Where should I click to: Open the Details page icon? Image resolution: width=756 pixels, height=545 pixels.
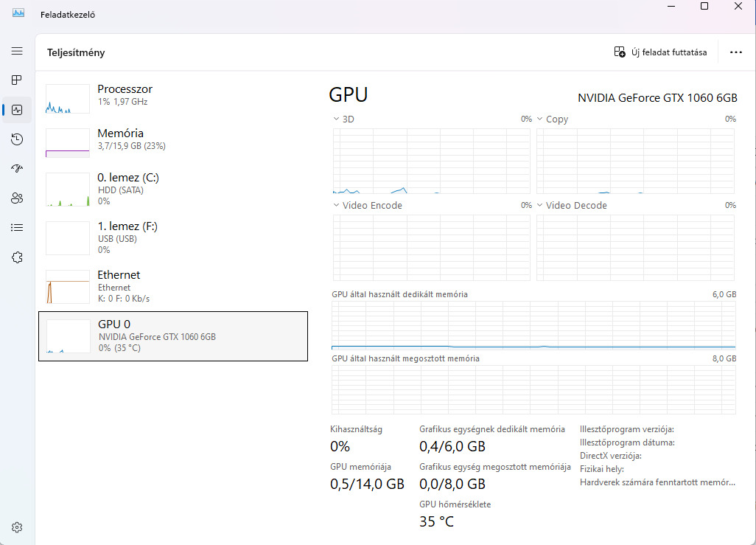17,228
